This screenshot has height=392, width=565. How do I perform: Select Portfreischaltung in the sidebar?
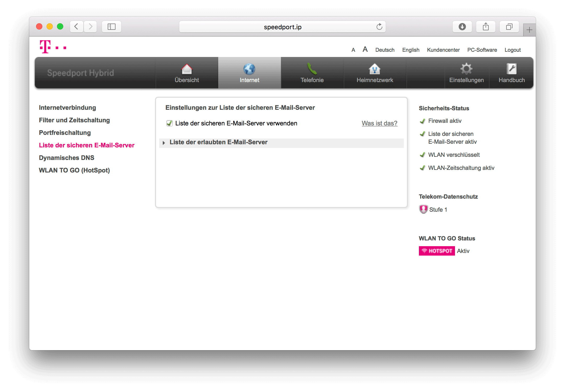coord(65,133)
